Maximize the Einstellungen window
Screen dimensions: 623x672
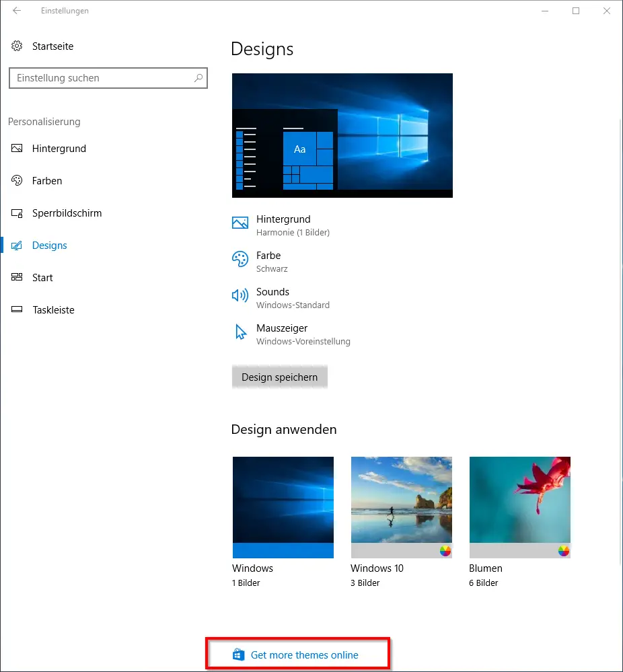click(576, 11)
